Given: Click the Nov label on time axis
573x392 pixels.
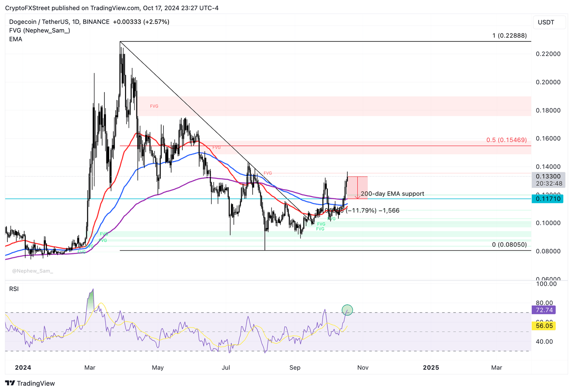Looking at the screenshot, I should [x=363, y=368].
